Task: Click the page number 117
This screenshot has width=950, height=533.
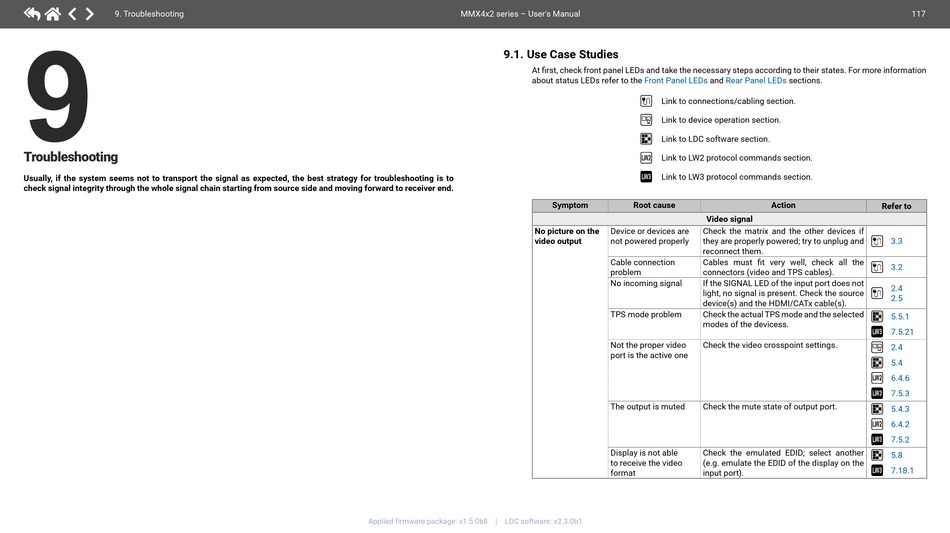Action: [x=918, y=13]
